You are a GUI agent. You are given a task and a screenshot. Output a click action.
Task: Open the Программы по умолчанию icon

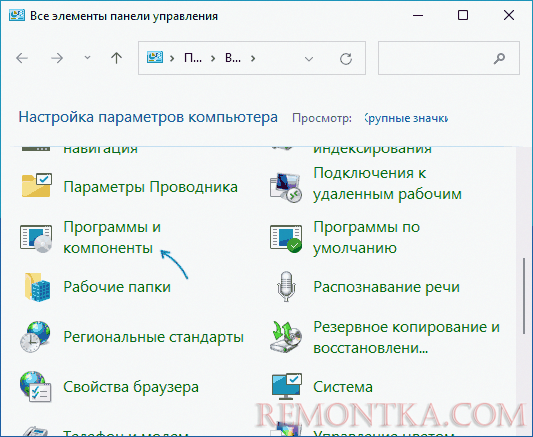point(286,239)
